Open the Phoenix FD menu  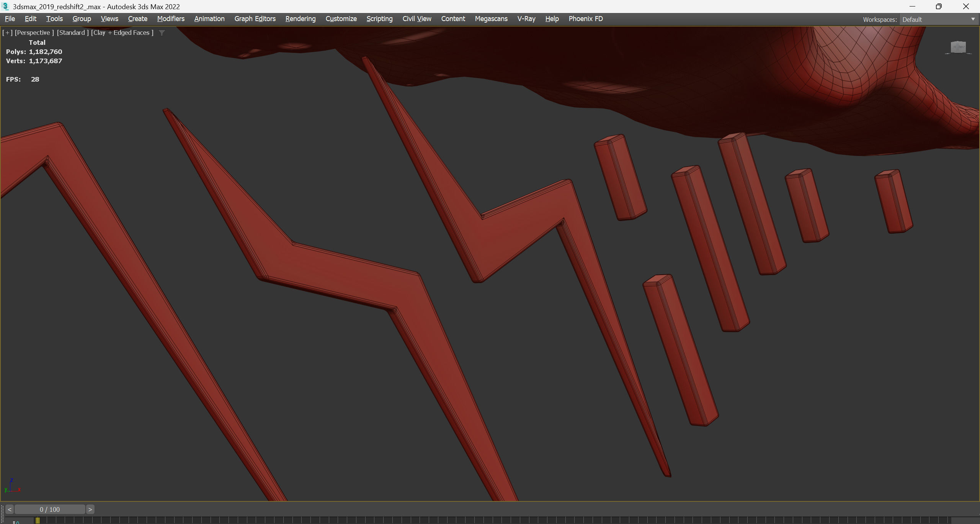pyautogui.click(x=586, y=19)
